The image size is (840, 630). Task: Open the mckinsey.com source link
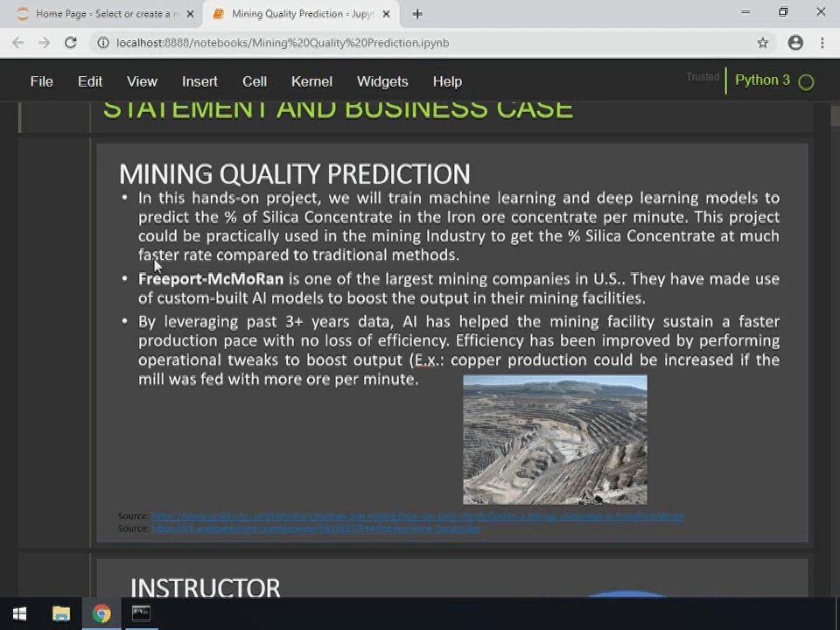coord(418,516)
